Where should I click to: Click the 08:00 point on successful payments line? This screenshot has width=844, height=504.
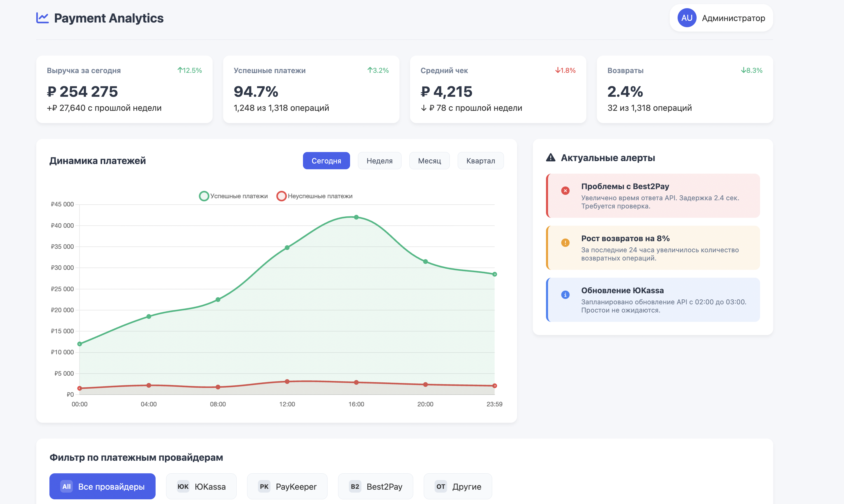[x=218, y=300]
